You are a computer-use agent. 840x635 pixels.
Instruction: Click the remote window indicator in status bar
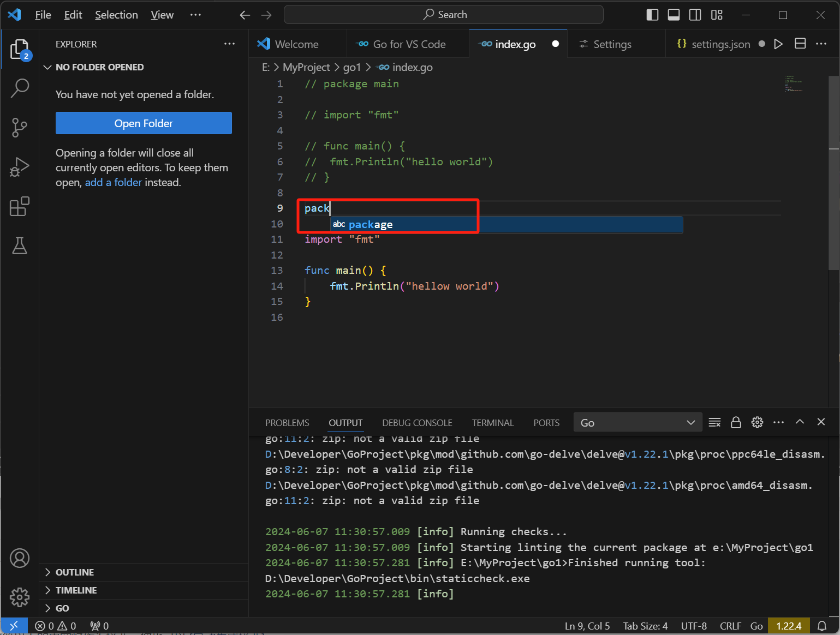(x=14, y=626)
